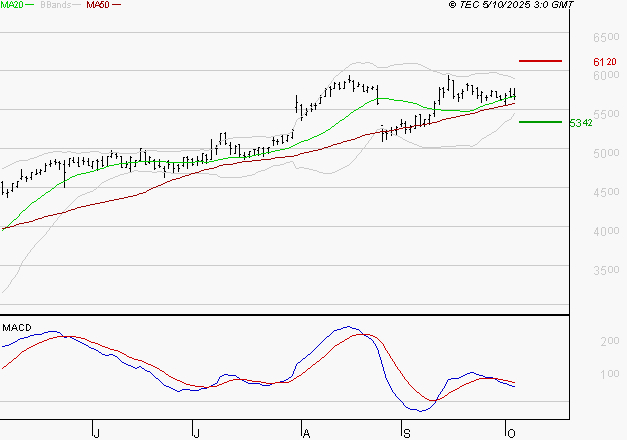The width and height of the screenshot is (627, 440).
Task: Click the 6000 price axis label
Action: (606, 75)
